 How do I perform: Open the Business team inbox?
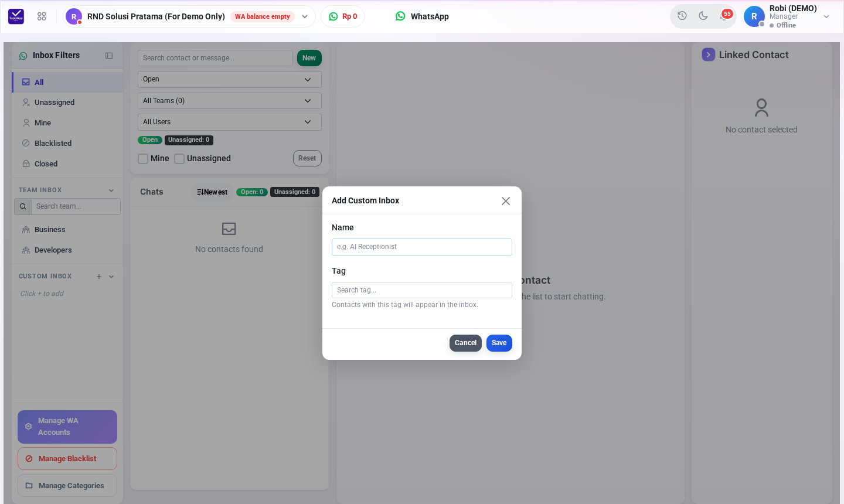point(68,230)
